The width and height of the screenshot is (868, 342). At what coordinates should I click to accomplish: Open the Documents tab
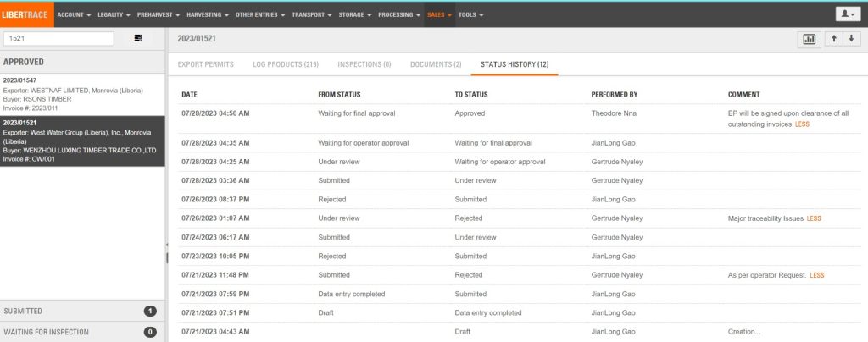(x=436, y=64)
